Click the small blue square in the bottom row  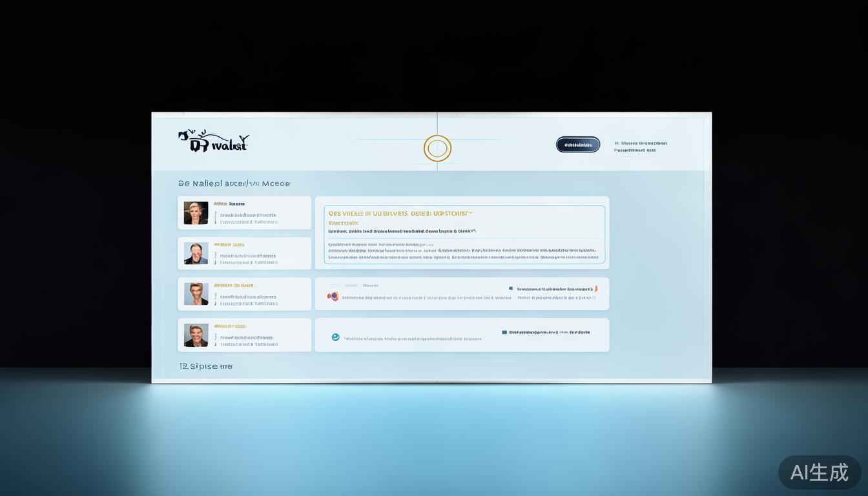(504, 333)
